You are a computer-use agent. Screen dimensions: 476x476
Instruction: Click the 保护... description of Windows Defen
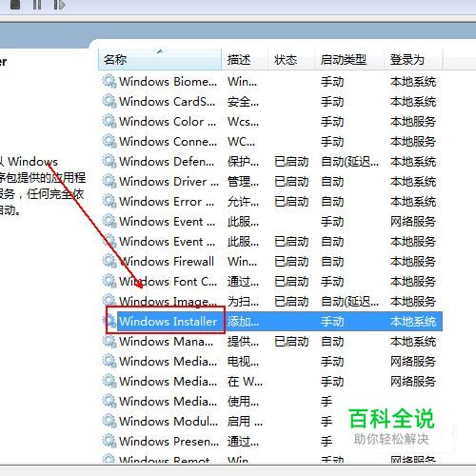[243, 161]
